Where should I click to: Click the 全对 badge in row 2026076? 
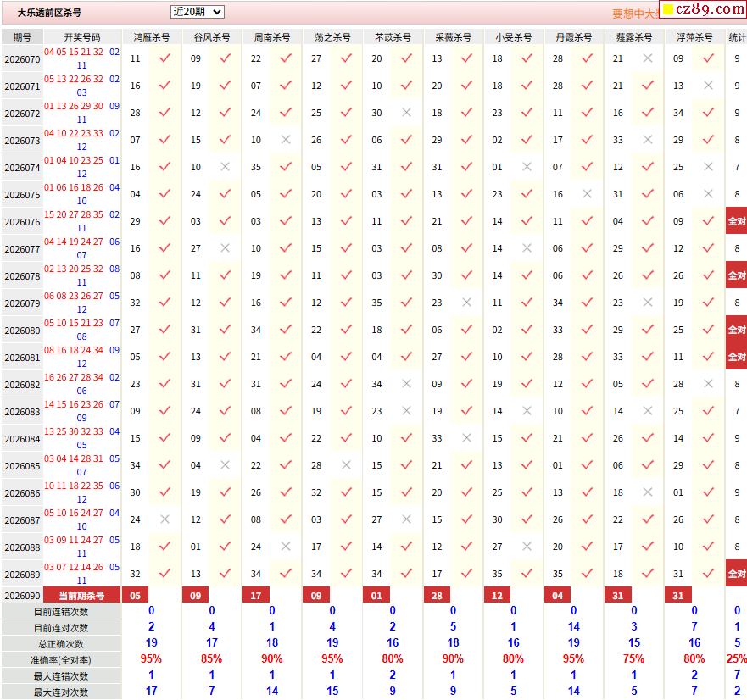click(x=736, y=221)
